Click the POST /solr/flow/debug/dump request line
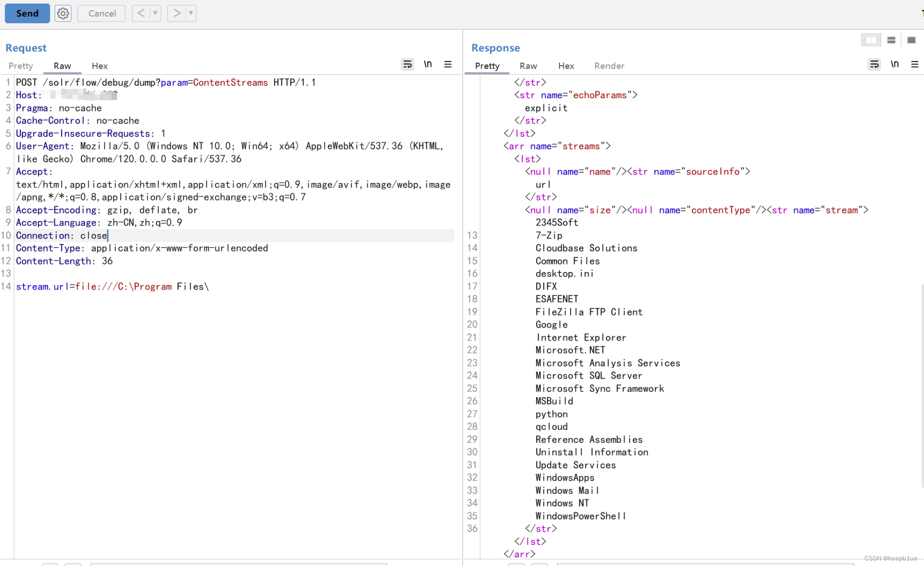924x566 pixels. point(166,82)
